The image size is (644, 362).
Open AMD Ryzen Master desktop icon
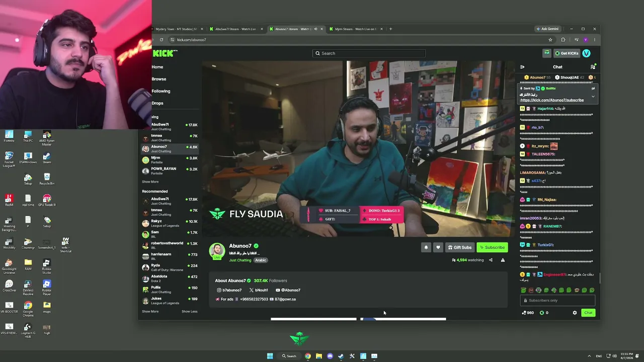coord(47,138)
